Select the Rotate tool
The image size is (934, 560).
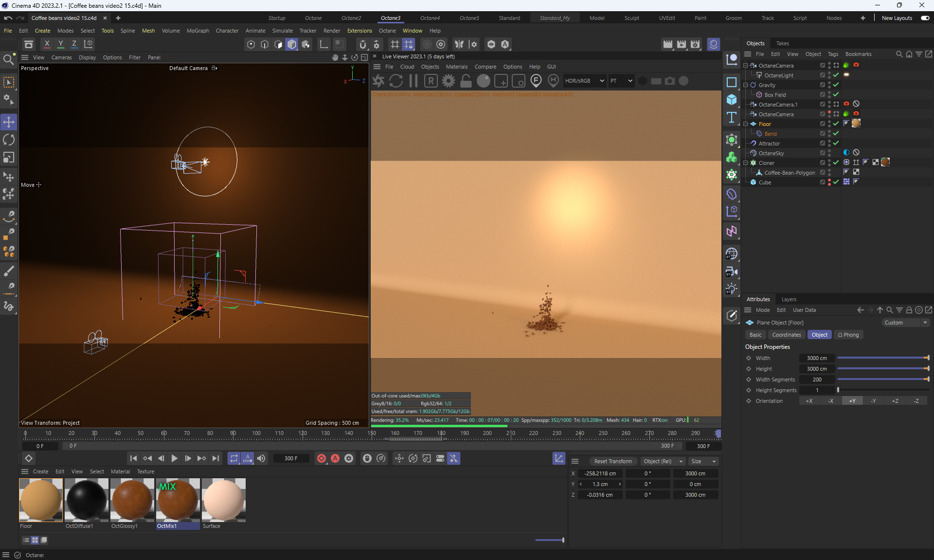[x=9, y=140]
